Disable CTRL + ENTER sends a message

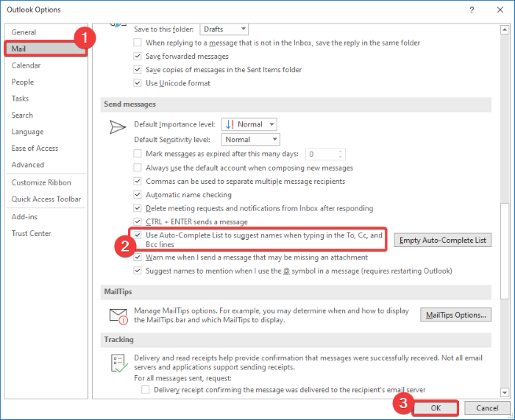pyautogui.click(x=138, y=221)
